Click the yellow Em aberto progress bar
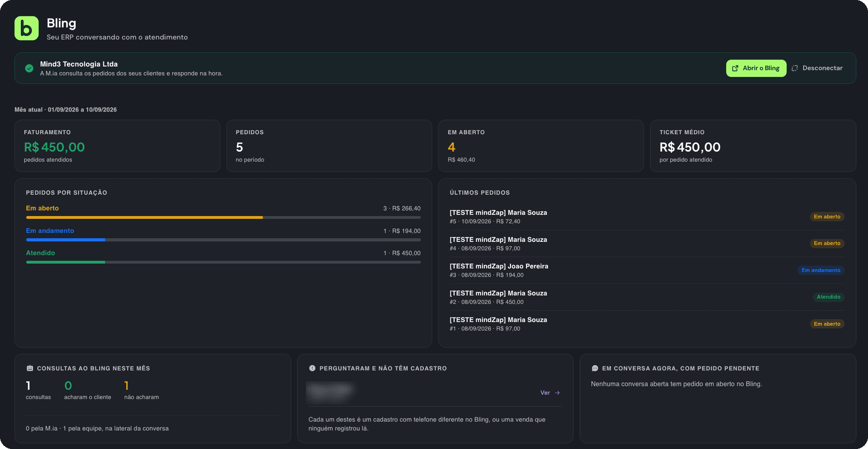 point(145,217)
